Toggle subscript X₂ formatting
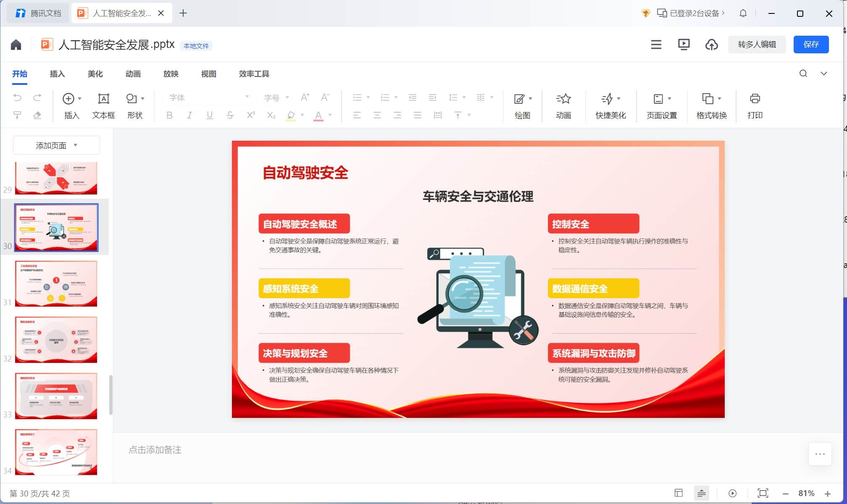 (271, 115)
